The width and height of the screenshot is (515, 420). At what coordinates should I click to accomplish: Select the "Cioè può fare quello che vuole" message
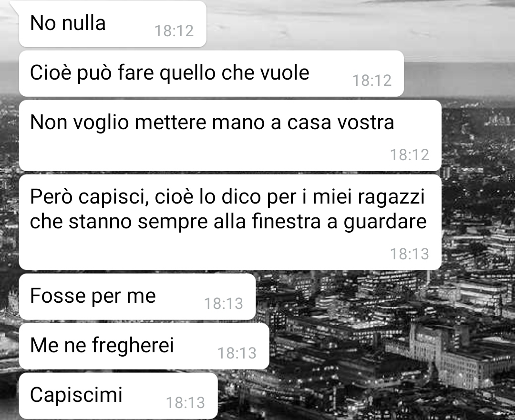click(211, 73)
